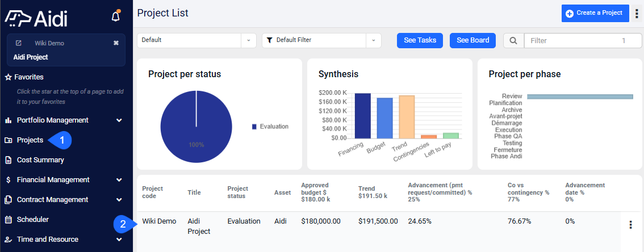Click the Favorites star icon
The height and width of the screenshot is (252, 644).
pos(8,77)
